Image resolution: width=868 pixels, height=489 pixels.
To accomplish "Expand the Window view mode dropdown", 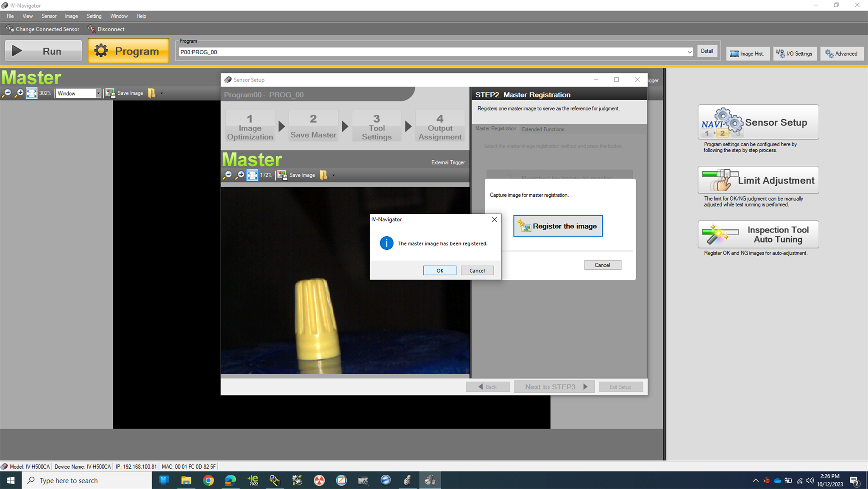I will tap(98, 93).
